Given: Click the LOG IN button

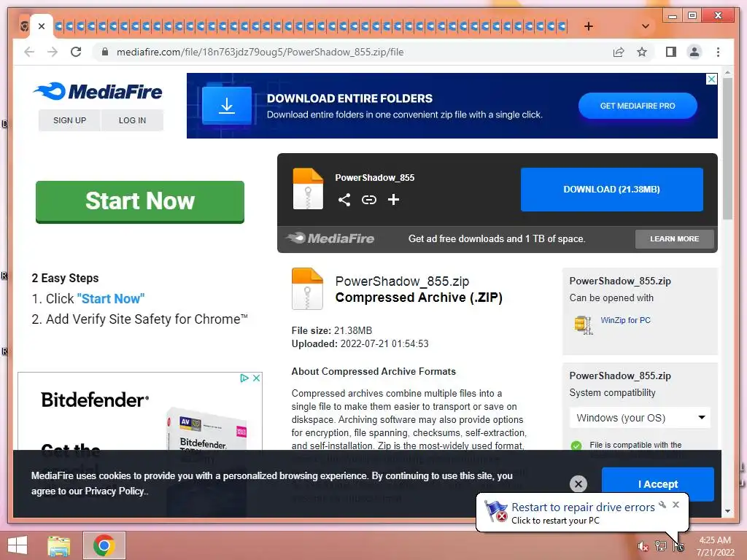Looking at the screenshot, I should (x=133, y=120).
